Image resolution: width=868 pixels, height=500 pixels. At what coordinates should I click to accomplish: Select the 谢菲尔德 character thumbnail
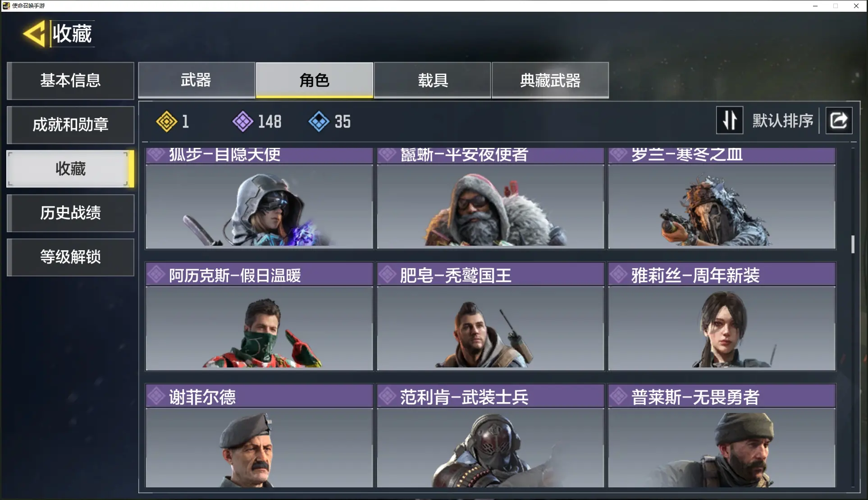pyautogui.click(x=259, y=447)
